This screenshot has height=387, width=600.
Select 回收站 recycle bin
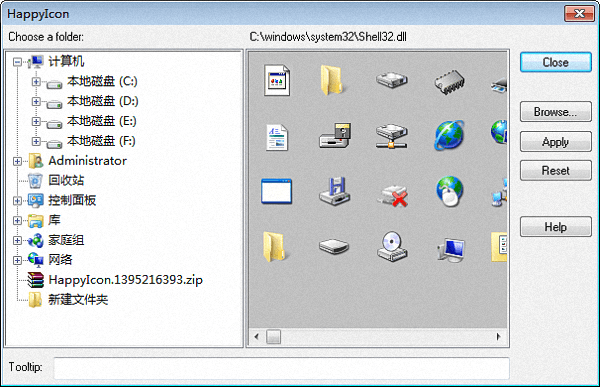(66, 180)
